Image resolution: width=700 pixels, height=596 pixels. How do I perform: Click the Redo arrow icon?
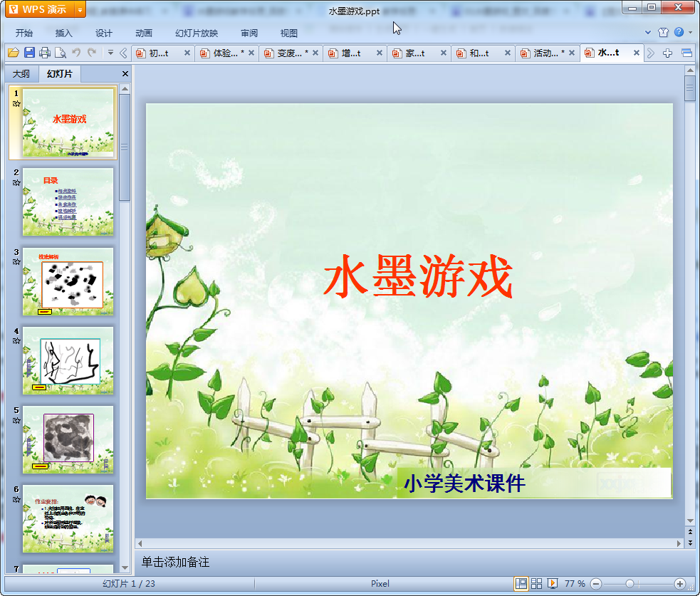coord(92,53)
